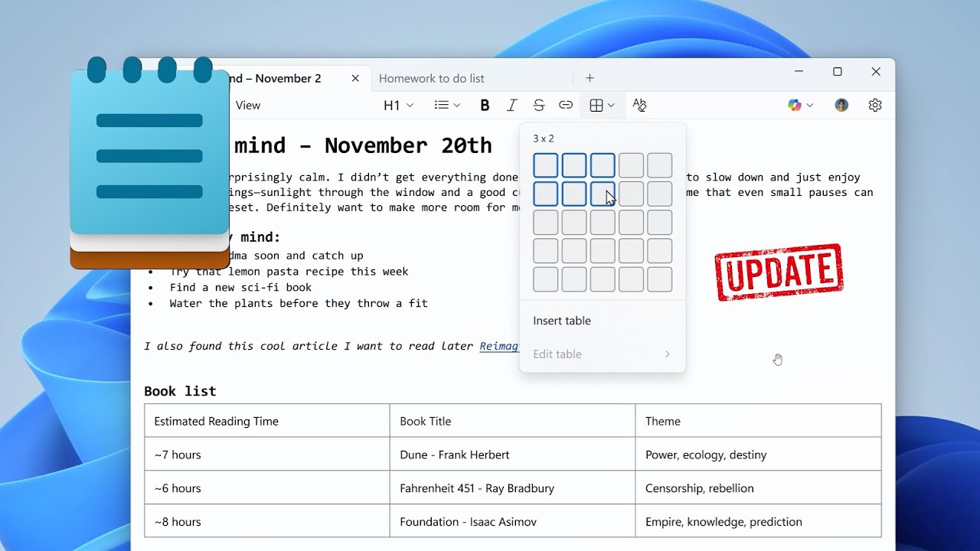Add a new tab with plus button
980x551 pixels.
coord(590,78)
